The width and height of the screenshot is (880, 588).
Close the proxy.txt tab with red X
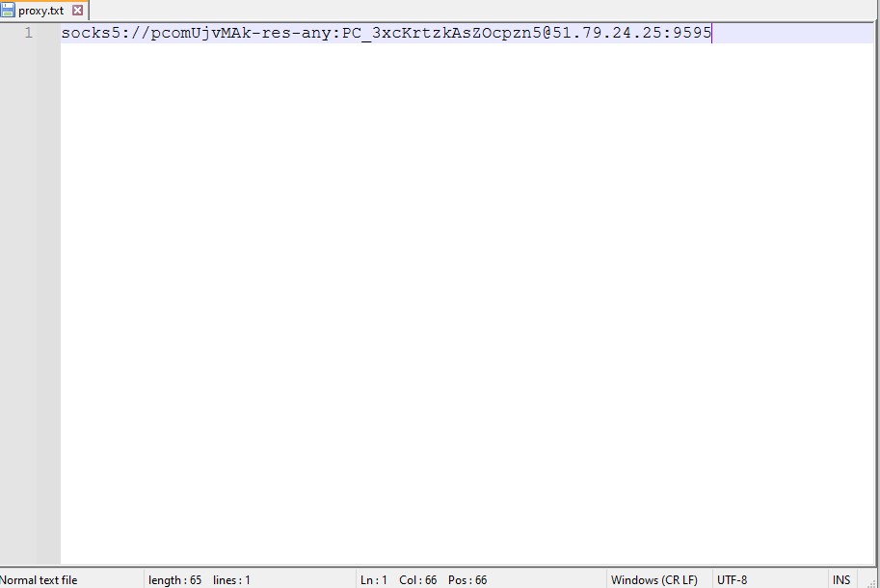78,11
